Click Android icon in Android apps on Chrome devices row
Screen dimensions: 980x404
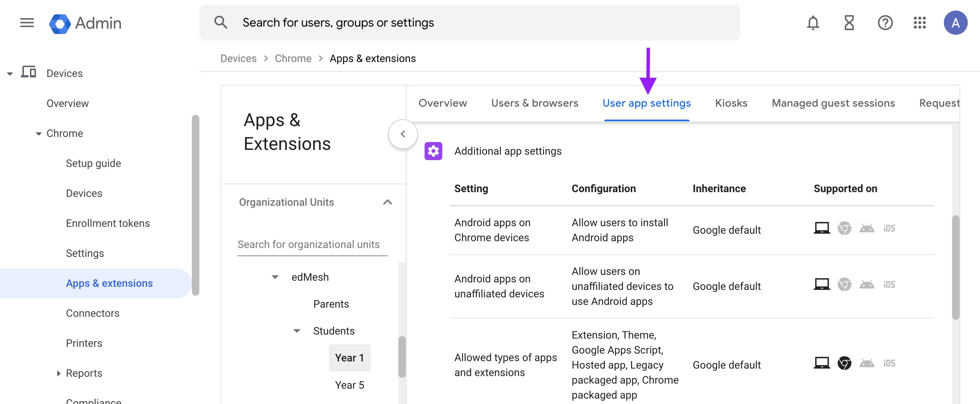867,228
